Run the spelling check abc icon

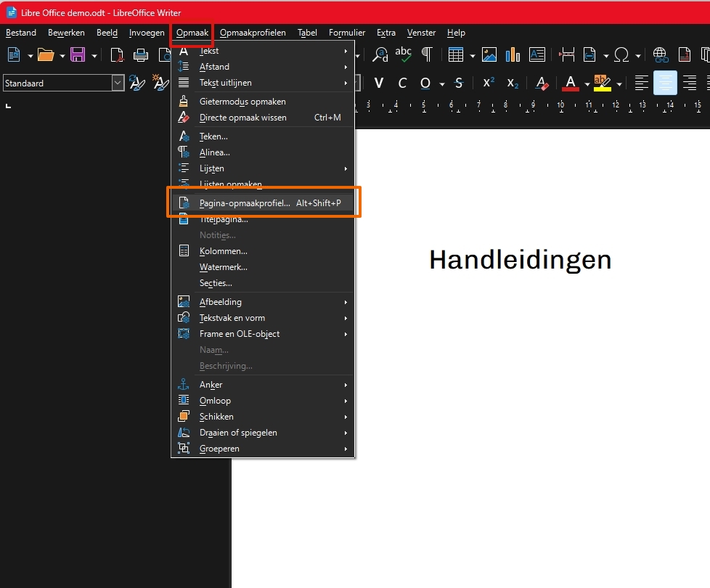[x=403, y=54]
